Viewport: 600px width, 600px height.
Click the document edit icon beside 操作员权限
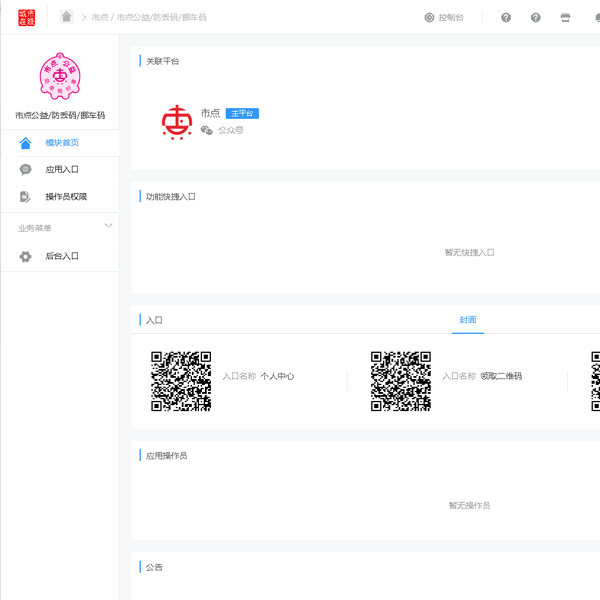click(x=25, y=197)
